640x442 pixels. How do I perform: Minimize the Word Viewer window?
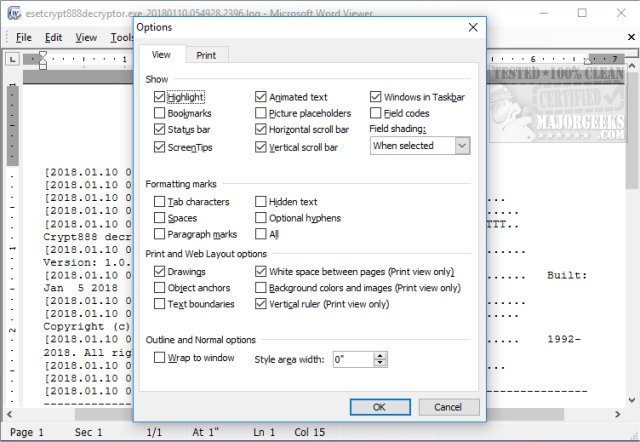544,13
